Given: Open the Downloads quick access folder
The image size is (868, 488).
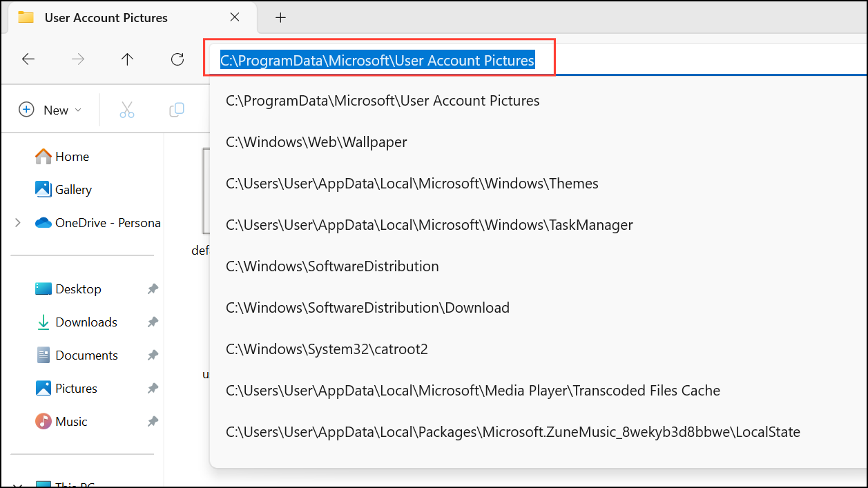Looking at the screenshot, I should point(77,322).
